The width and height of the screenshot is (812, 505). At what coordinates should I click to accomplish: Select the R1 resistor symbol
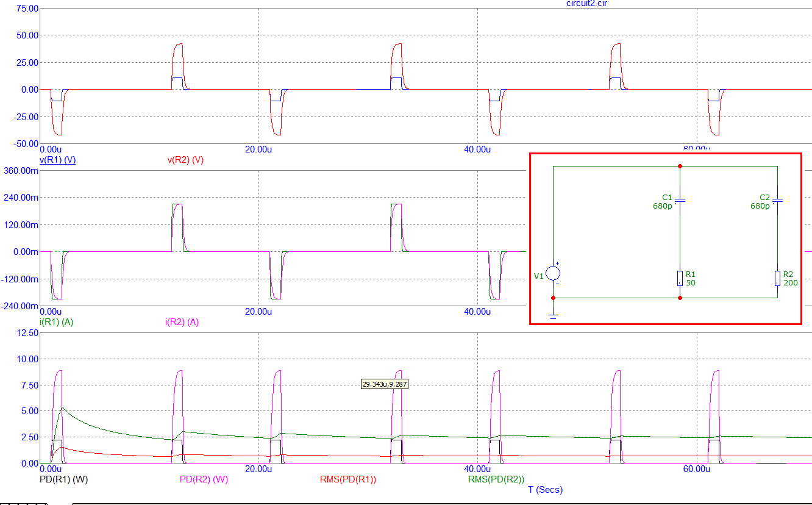680,279
